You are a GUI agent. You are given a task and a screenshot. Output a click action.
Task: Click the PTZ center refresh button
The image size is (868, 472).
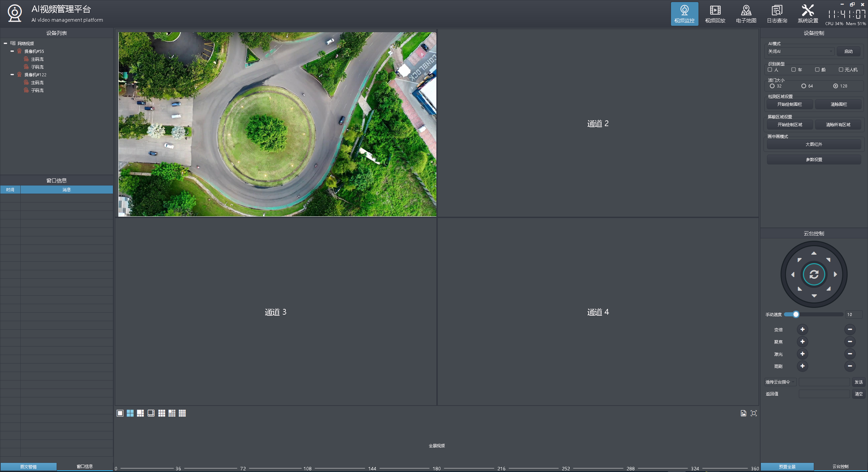[814, 274]
